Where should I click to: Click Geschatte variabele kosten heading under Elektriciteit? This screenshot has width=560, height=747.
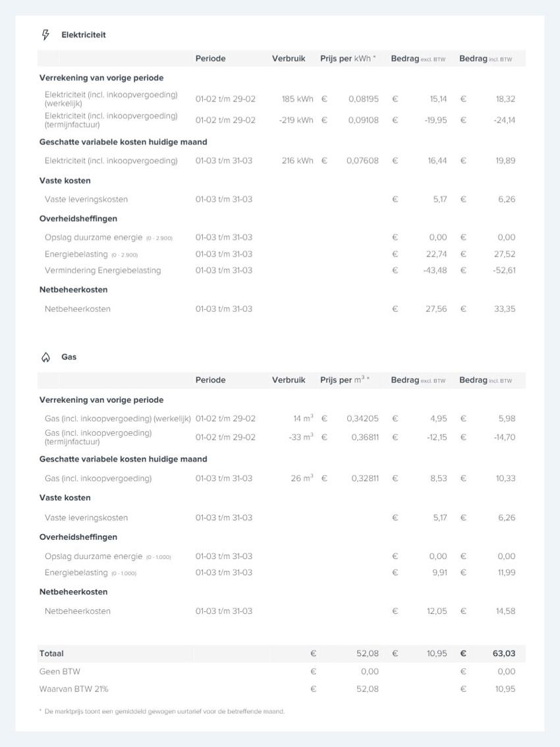123,142
